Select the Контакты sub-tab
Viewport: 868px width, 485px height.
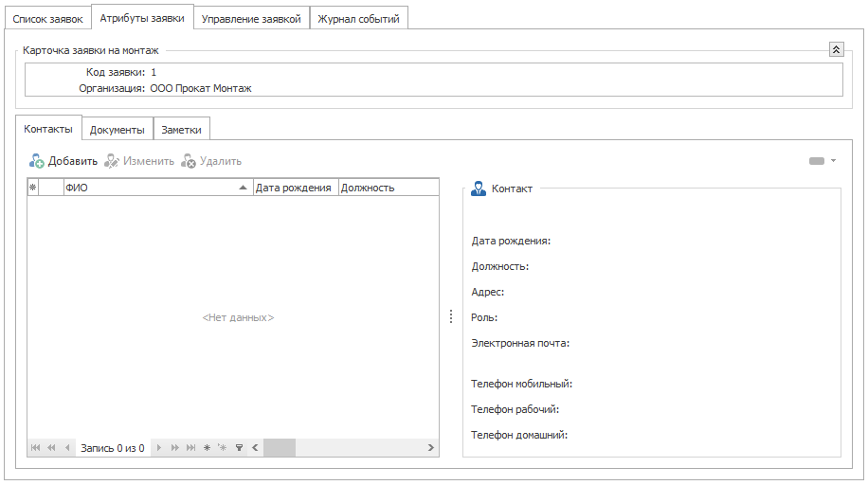pyautogui.click(x=48, y=129)
